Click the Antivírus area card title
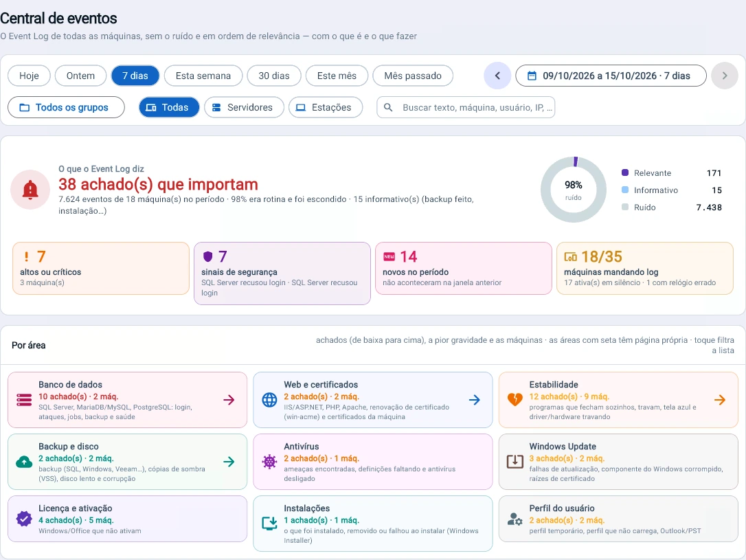 tap(301, 447)
